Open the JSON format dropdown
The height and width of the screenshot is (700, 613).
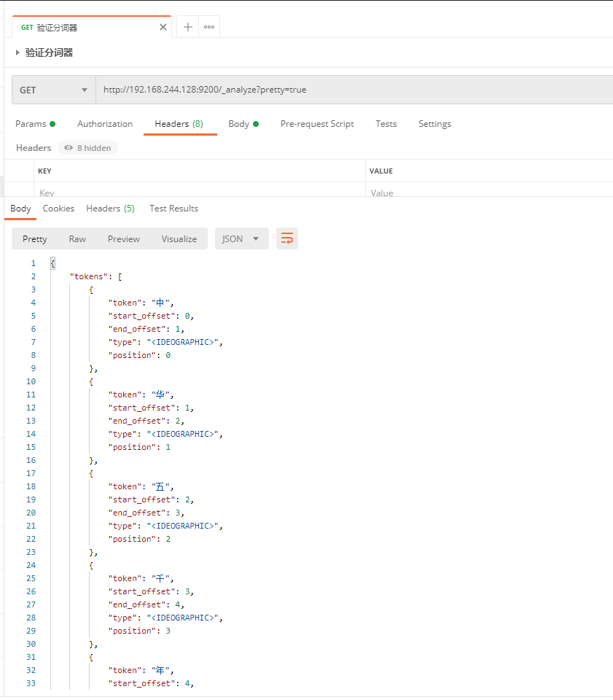click(242, 238)
